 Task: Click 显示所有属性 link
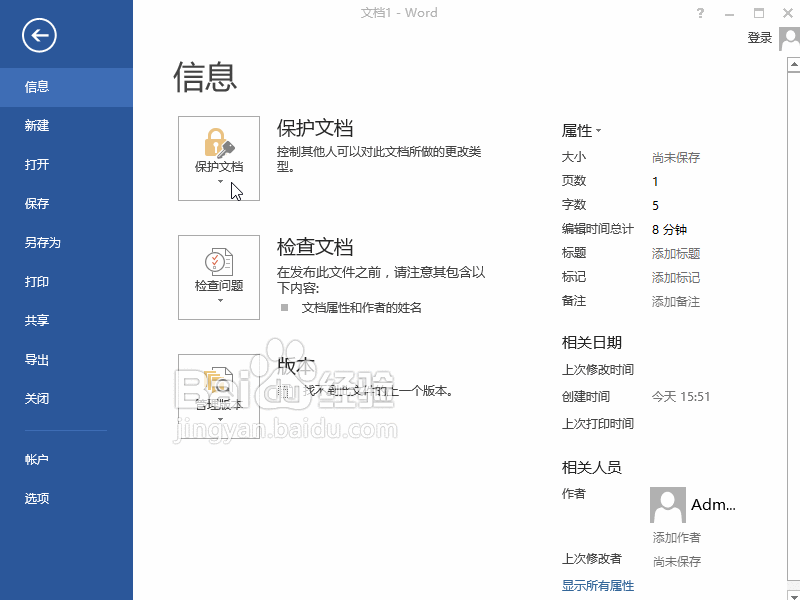(x=598, y=585)
